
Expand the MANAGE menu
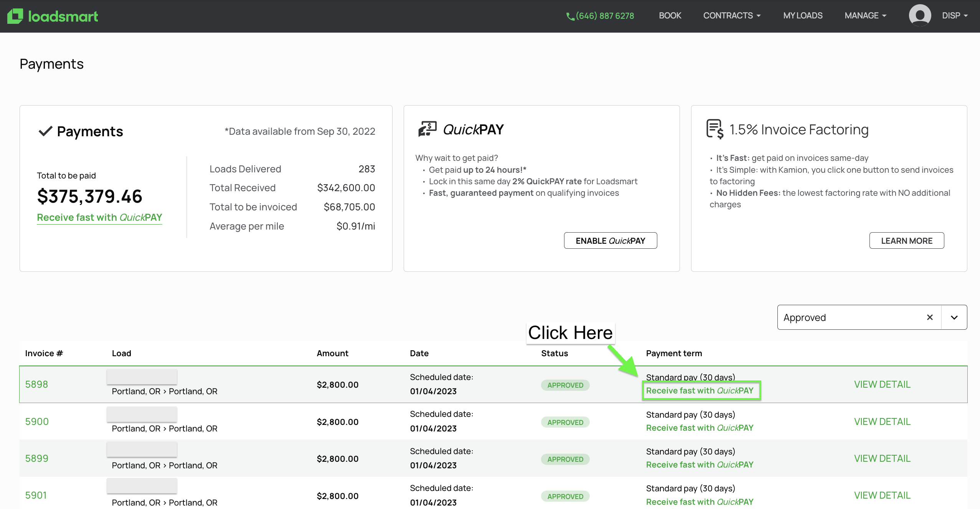[865, 16]
